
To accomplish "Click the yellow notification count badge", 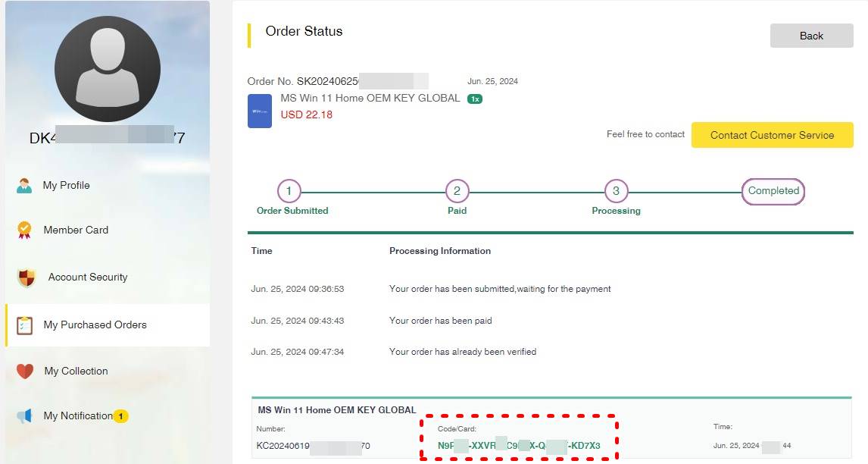I will tap(120, 415).
